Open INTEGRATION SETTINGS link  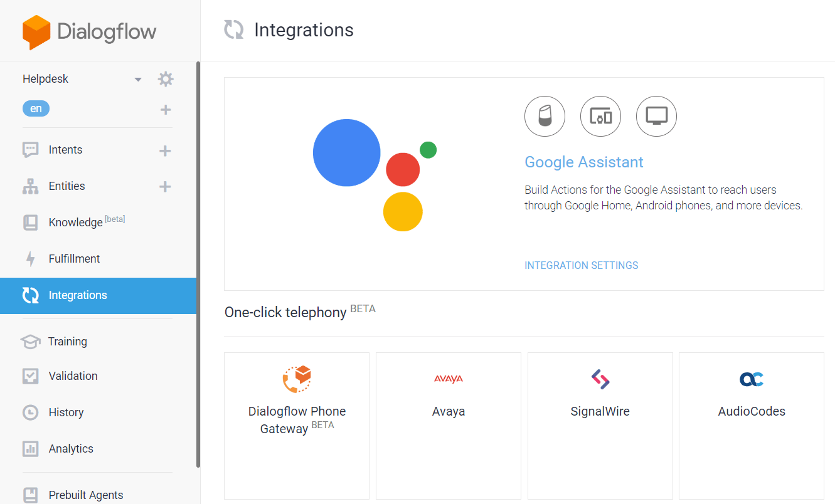click(x=582, y=266)
